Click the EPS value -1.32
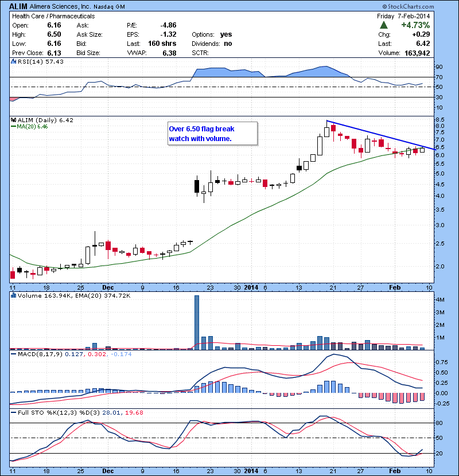 tap(168, 34)
